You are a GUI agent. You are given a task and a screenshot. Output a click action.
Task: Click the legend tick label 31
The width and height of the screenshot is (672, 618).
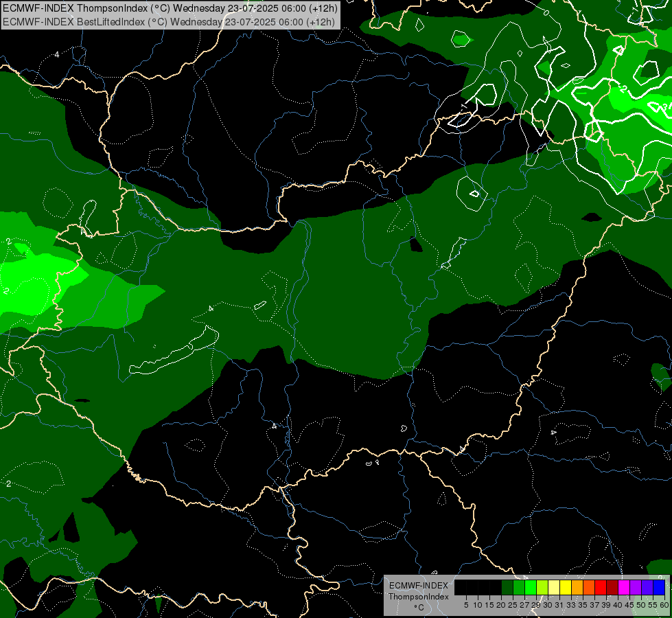tap(559, 605)
